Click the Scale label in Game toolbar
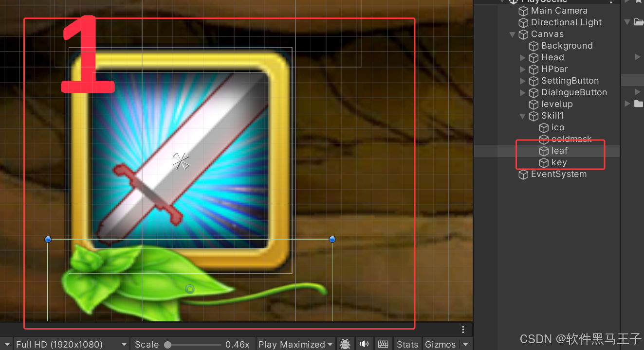The width and height of the screenshot is (644, 350). tap(147, 344)
